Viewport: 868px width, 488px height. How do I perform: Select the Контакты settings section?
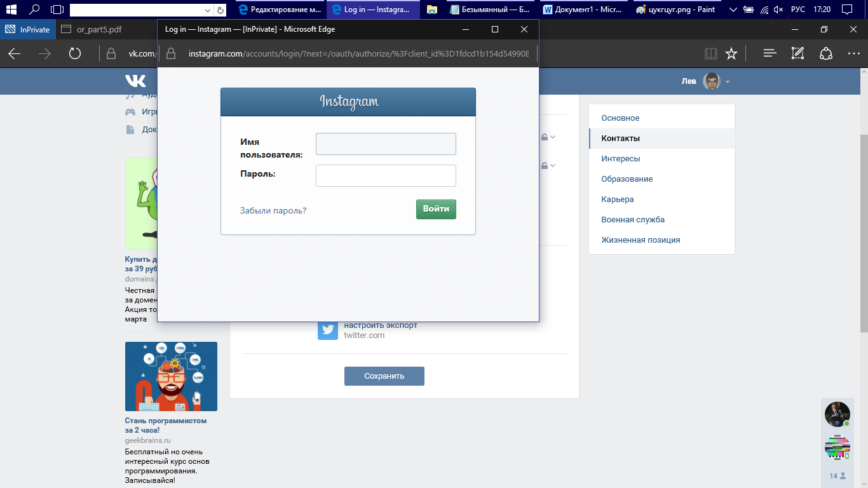(x=661, y=139)
